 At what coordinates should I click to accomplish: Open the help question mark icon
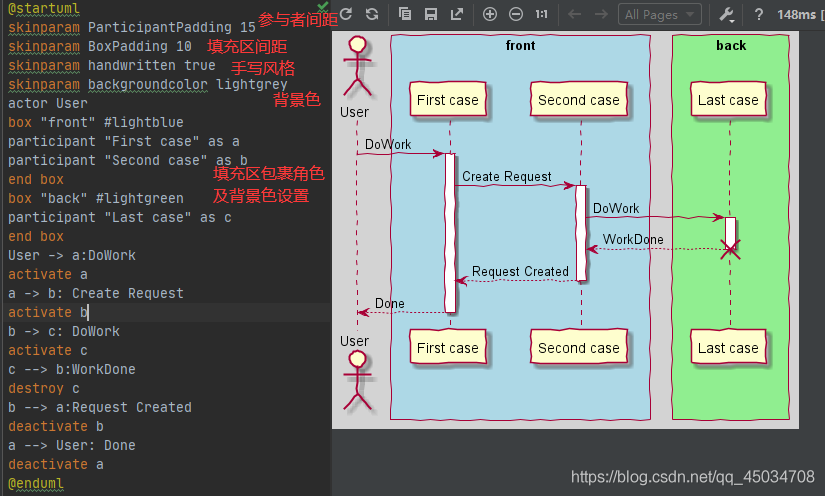[758, 14]
